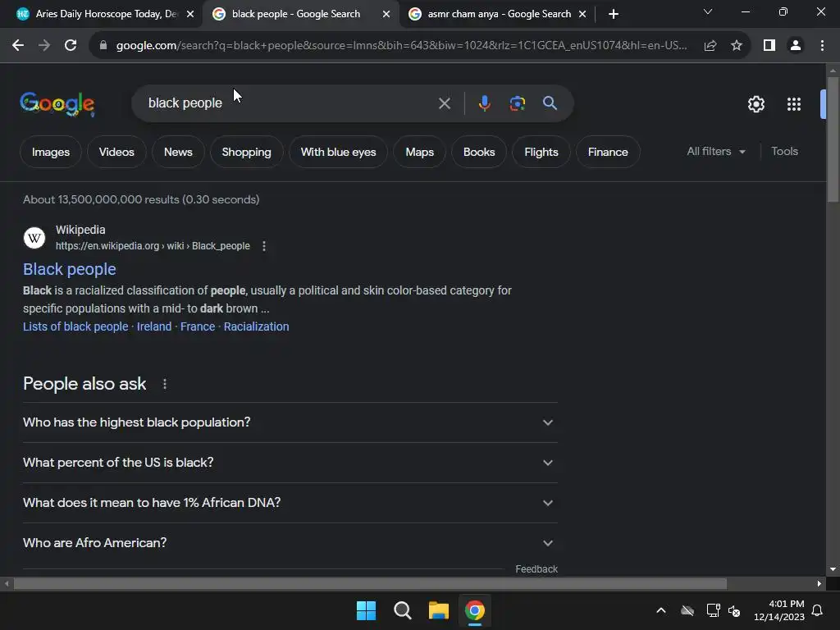Filter results by Maps
The image size is (840, 630).
coord(419,152)
